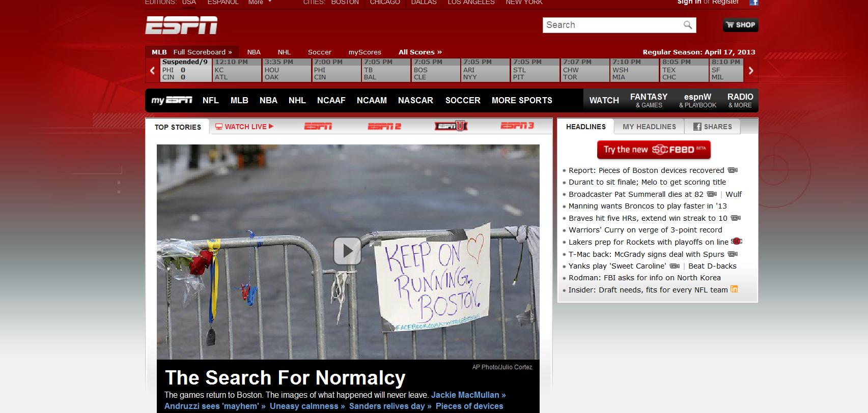Click the search magnifier icon
Screen dimensions: 868x413
687,25
